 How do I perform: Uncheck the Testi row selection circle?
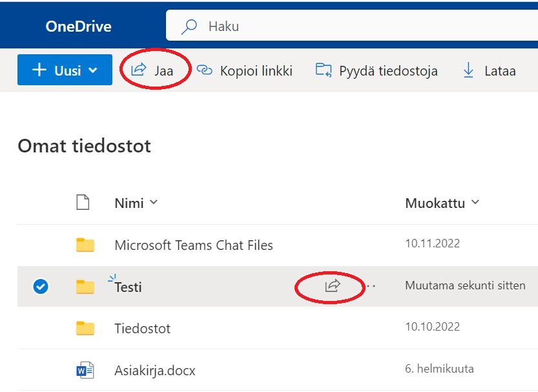(40, 286)
